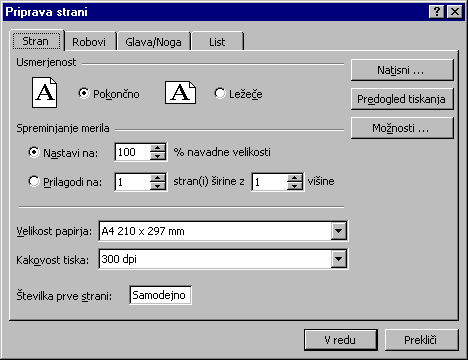Switch to the Stran tab
This screenshot has height=360, width=468.
coord(36,41)
